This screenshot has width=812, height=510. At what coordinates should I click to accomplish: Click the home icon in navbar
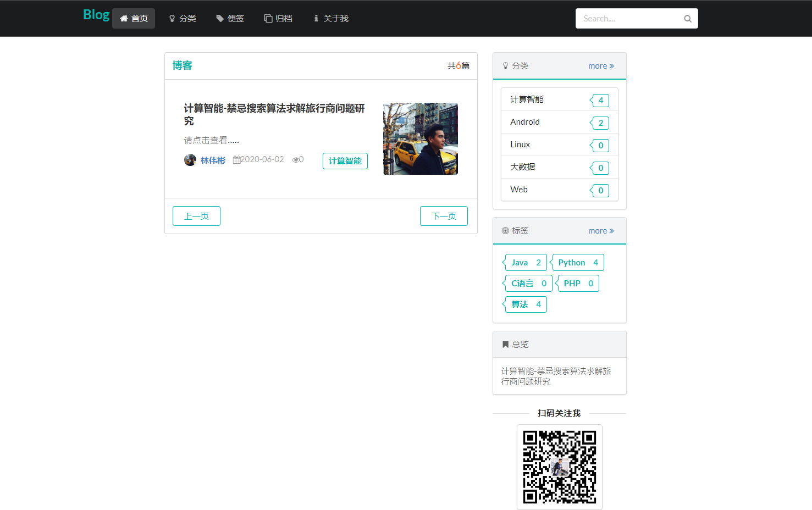[124, 19]
